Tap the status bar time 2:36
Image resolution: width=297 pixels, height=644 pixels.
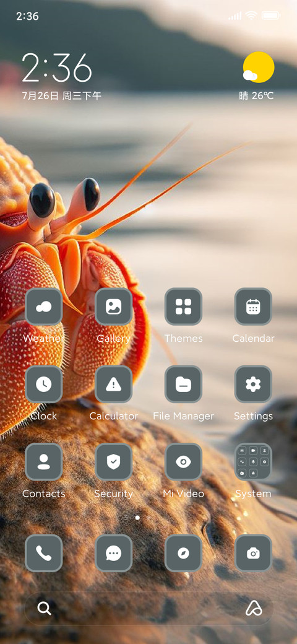click(27, 16)
